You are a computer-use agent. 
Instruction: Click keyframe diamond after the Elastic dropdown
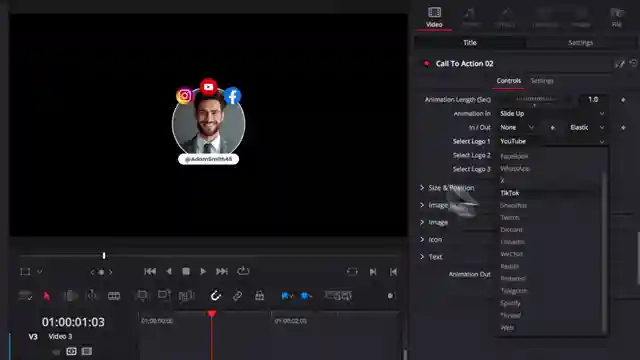(623, 128)
